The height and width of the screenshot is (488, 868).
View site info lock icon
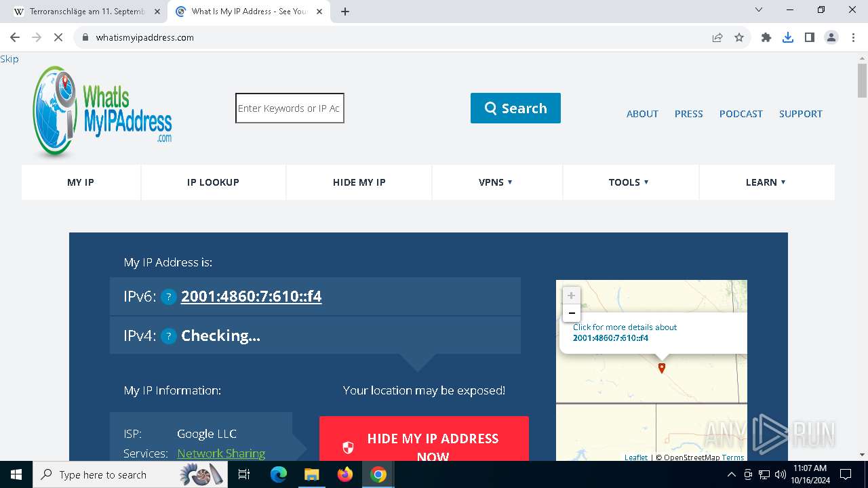[85, 37]
